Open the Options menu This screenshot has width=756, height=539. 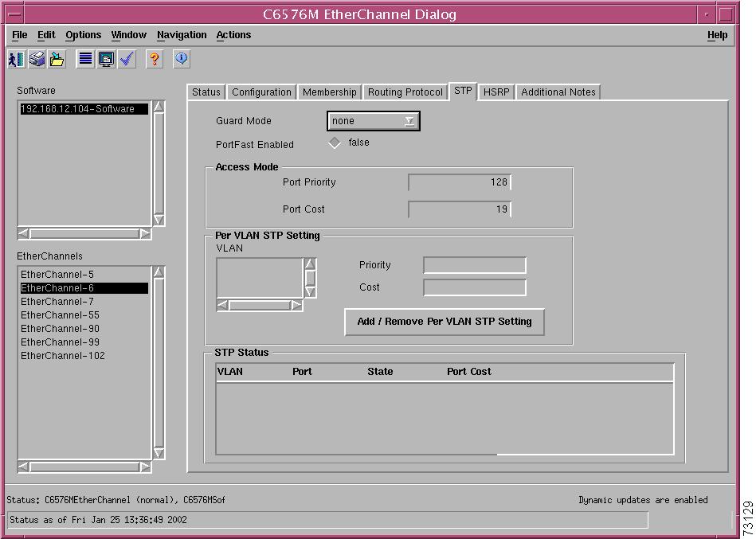coord(84,35)
